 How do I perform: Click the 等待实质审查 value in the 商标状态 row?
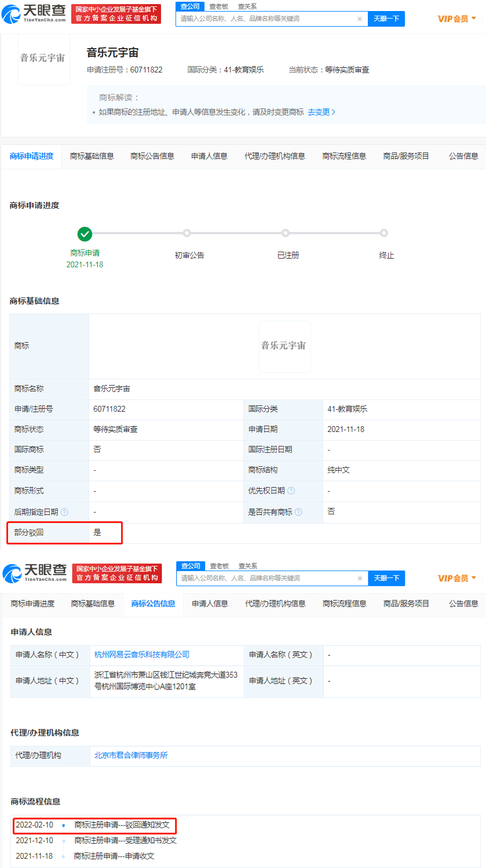tap(115, 429)
